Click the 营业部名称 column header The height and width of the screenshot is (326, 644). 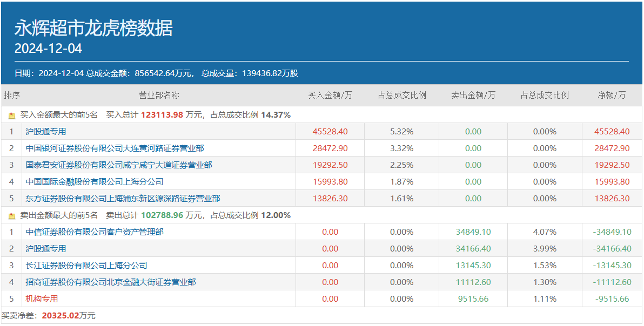[x=159, y=96]
